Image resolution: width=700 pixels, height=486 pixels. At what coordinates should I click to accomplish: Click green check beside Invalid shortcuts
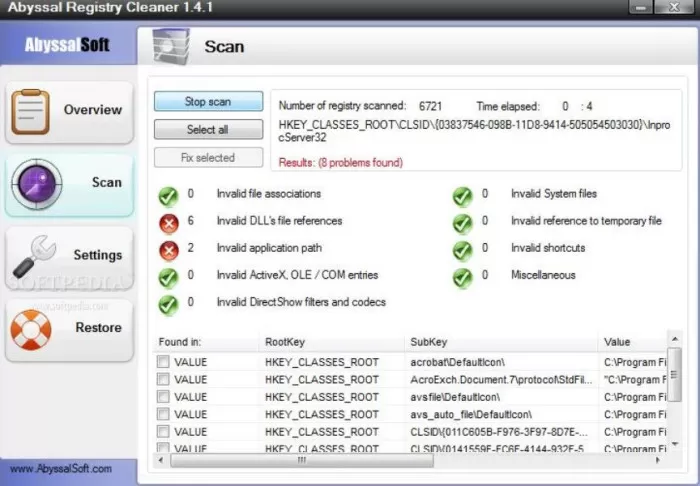click(462, 250)
